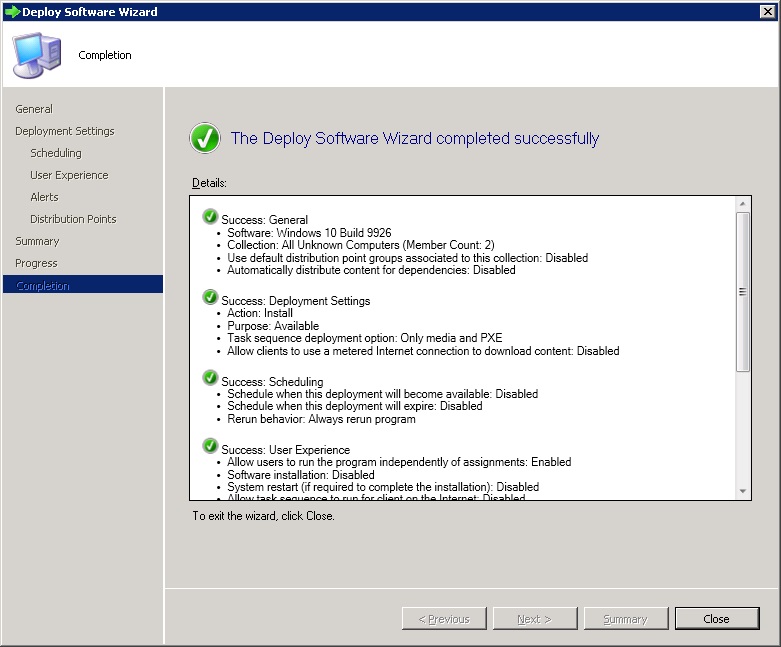
Task: Click the green check beside Success: General
Action: (x=210, y=217)
